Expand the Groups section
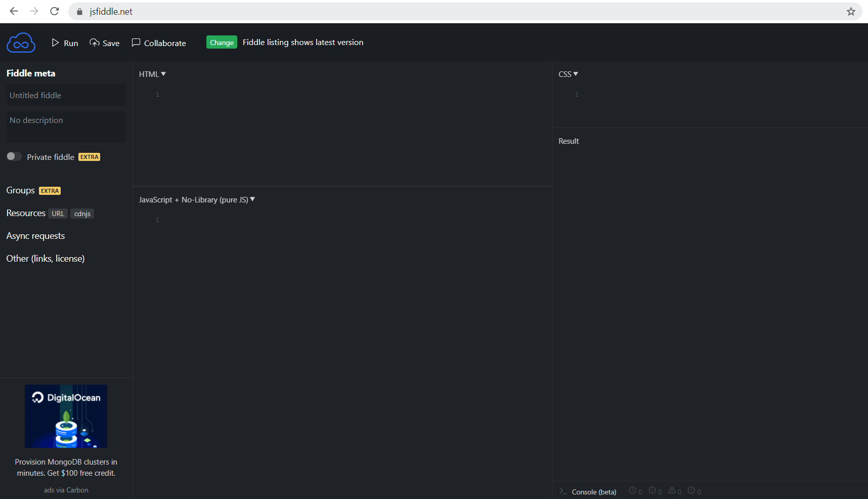 21,190
